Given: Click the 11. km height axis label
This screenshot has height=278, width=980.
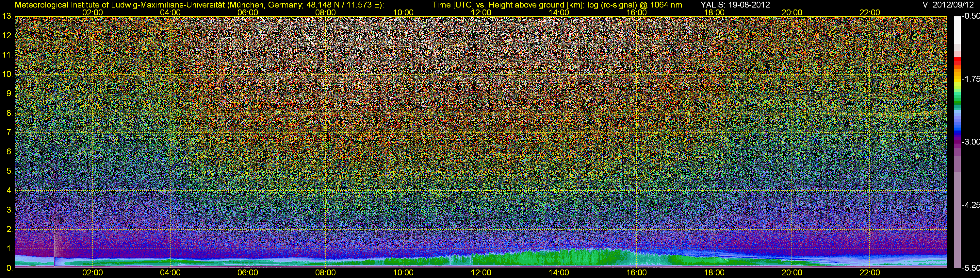Looking at the screenshot, I should pos(8,55).
